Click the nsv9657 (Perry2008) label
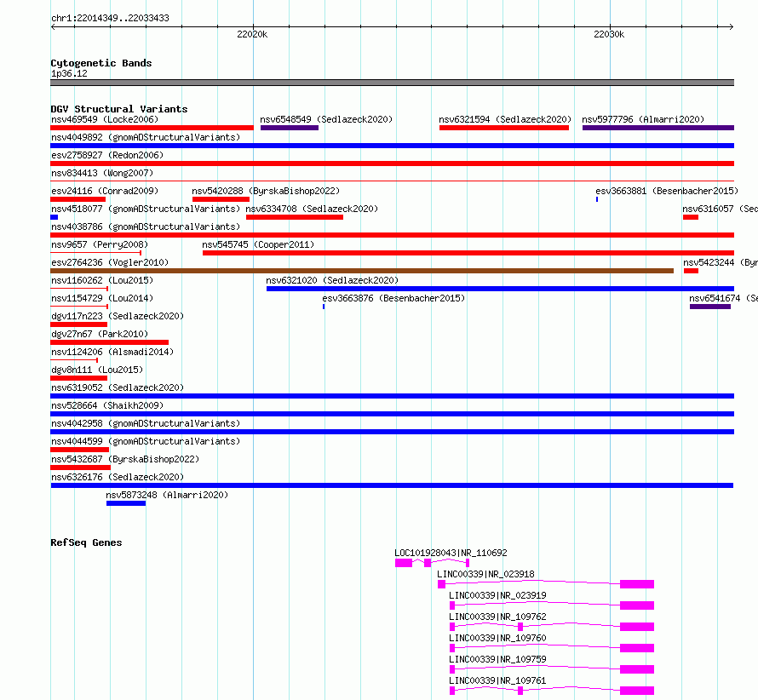Image resolution: width=758 pixels, height=700 pixels. (x=100, y=244)
